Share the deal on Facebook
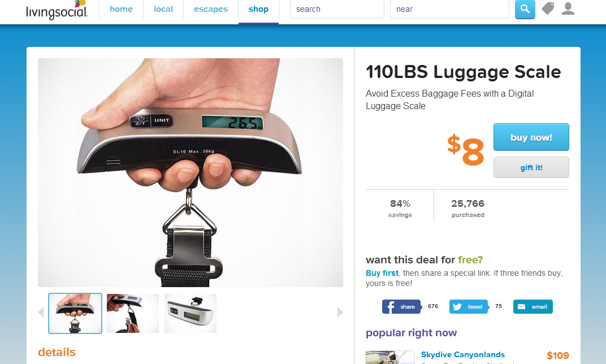606x364 pixels. tap(401, 307)
